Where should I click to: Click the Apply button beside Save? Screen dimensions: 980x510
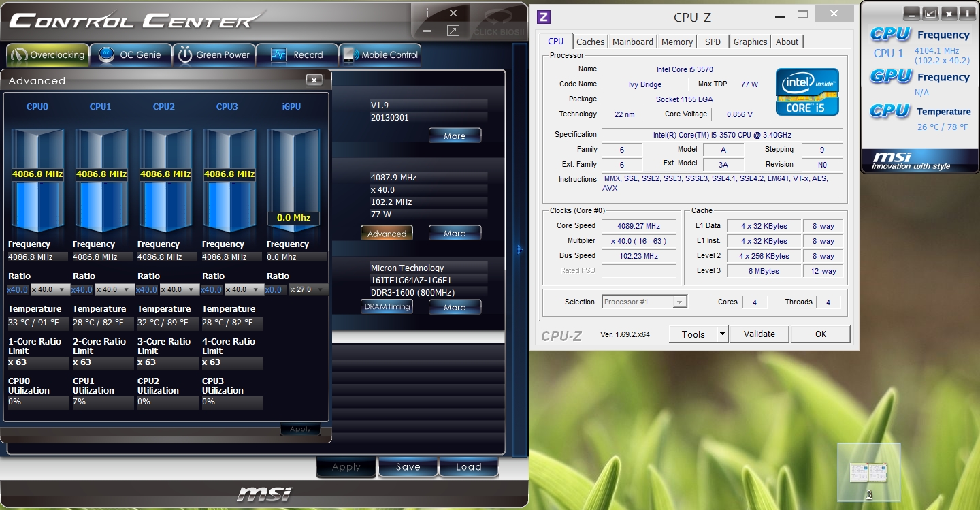pyautogui.click(x=346, y=467)
